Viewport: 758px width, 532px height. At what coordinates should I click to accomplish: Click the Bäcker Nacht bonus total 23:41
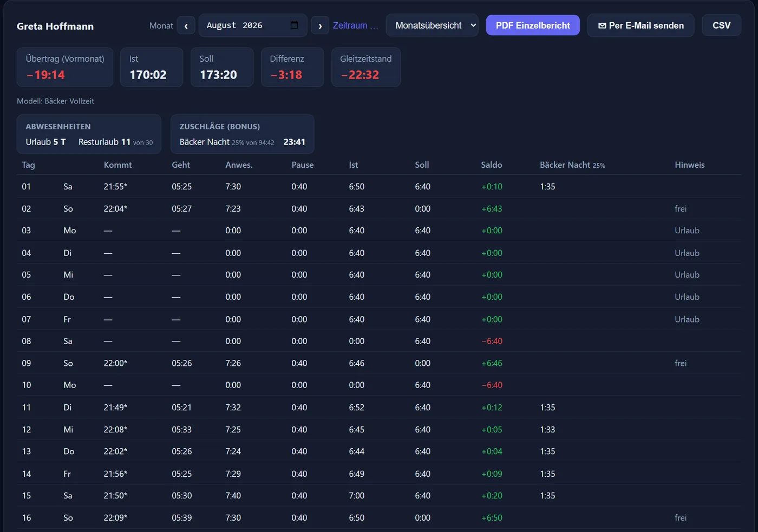[x=295, y=142]
